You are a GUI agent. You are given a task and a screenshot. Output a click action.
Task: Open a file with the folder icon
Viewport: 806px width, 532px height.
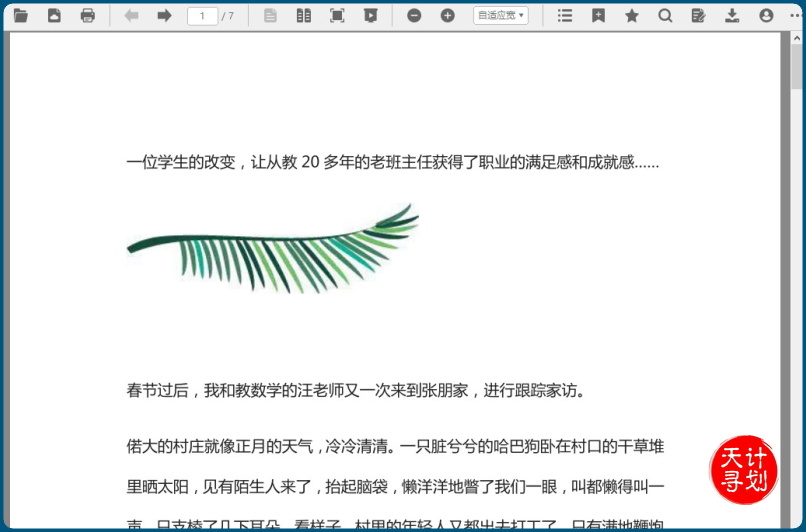21,15
